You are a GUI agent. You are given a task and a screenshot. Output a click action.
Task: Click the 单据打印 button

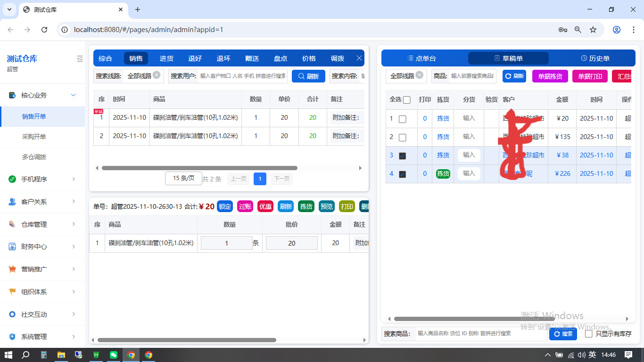pos(590,76)
